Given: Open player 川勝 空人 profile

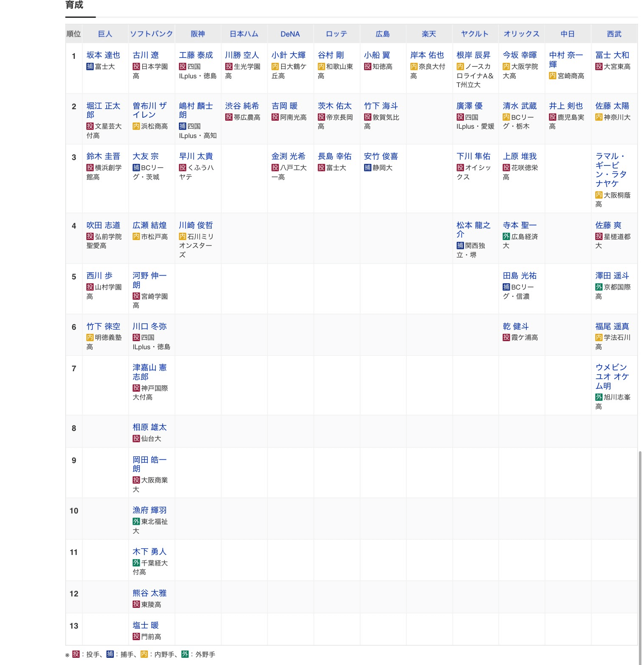Looking at the screenshot, I should 242,55.
